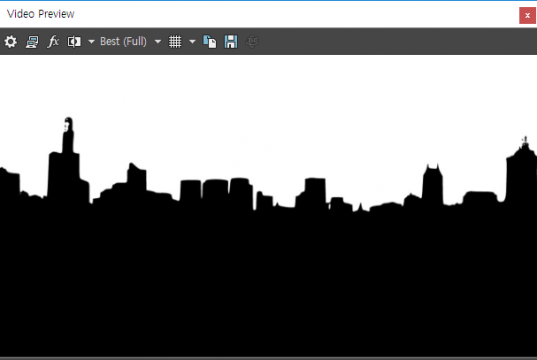Open Video Output FX (fx) button

[53, 42]
